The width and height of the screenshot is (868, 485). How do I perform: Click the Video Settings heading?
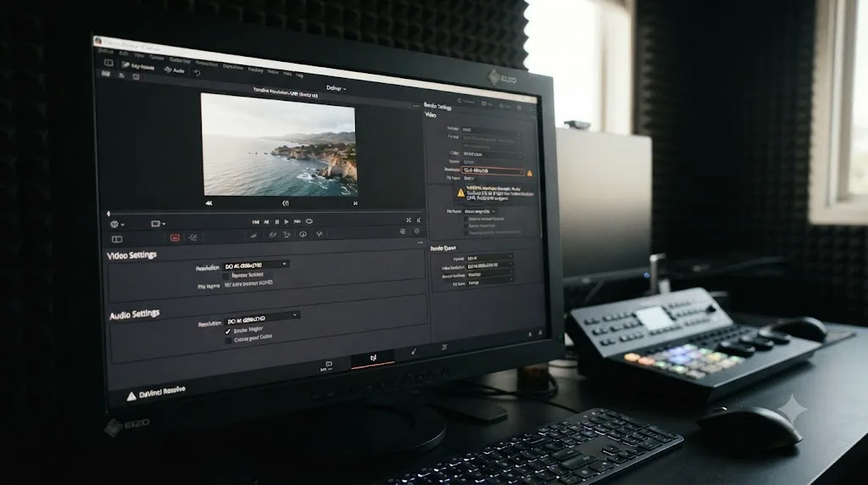tap(131, 255)
